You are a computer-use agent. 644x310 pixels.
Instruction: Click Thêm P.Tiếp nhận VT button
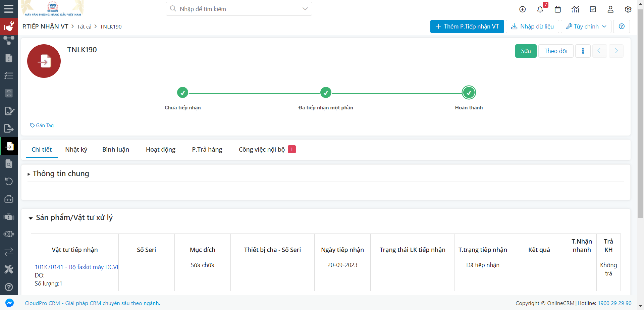point(467,27)
